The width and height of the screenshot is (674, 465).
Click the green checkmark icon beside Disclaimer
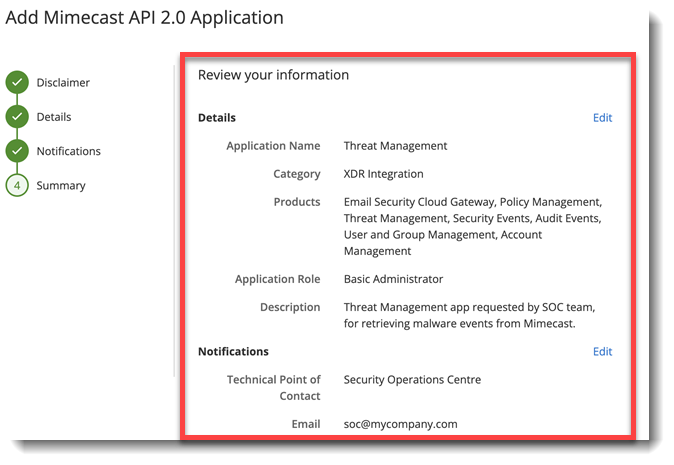tap(17, 82)
